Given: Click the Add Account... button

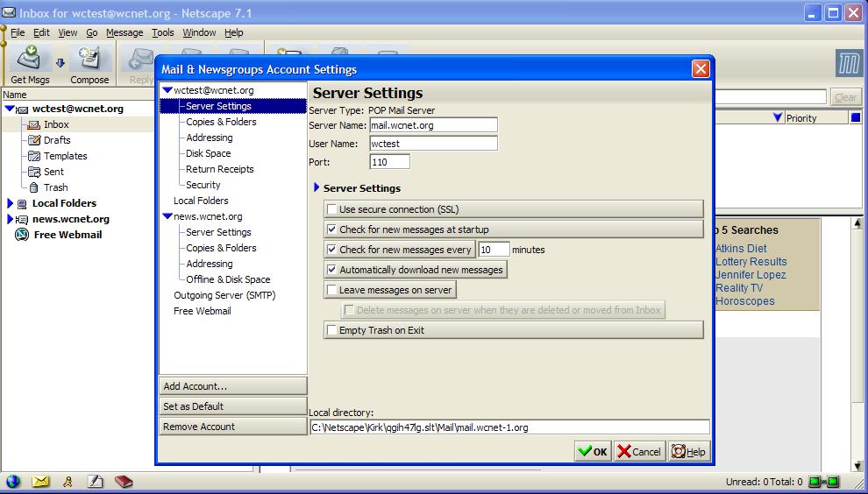Looking at the screenshot, I should pyautogui.click(x=232, y=386).
